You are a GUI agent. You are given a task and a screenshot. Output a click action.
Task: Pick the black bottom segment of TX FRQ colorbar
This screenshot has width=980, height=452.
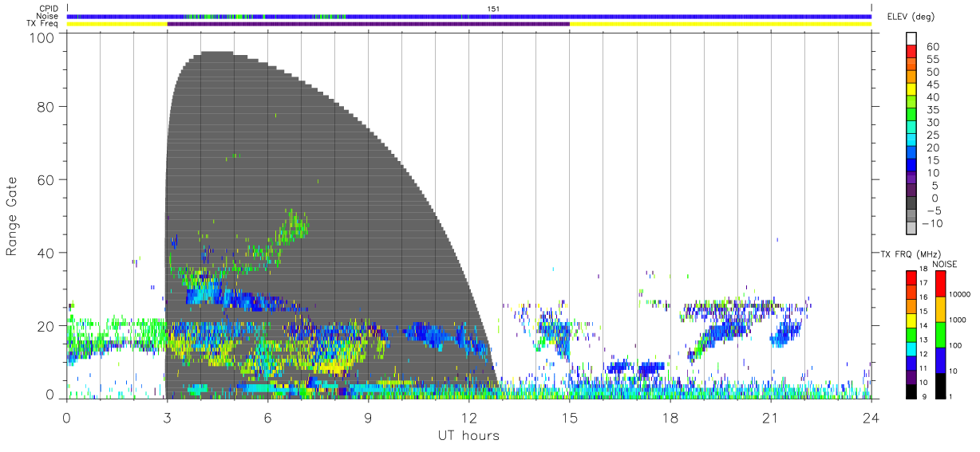click(x=911, y=390)
